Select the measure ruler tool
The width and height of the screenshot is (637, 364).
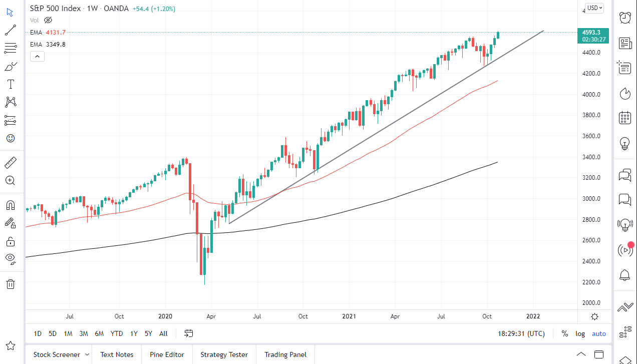(10, 162)
